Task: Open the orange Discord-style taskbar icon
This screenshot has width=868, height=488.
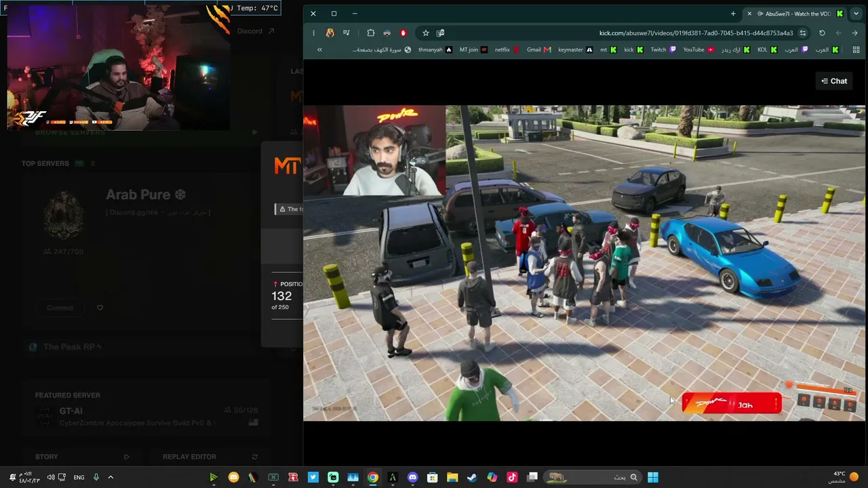Action: 234,477
